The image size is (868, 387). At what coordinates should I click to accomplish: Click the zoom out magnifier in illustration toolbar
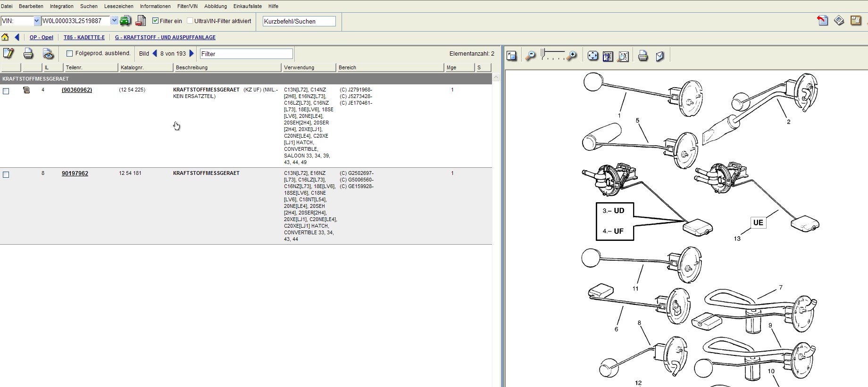click(530, 56)
